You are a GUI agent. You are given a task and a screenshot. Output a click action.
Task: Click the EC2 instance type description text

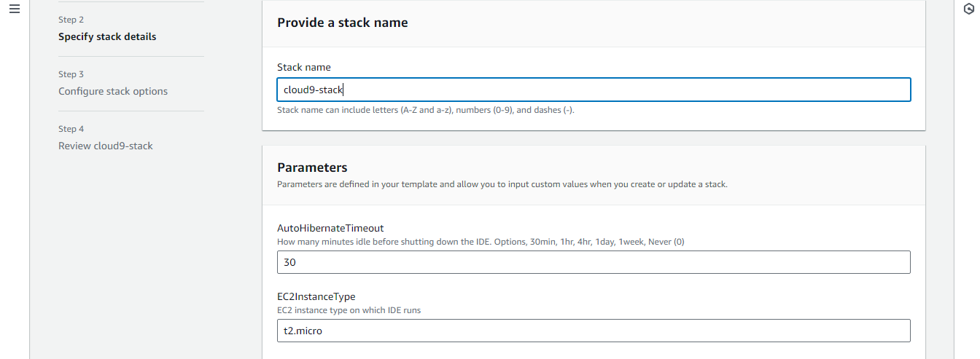(x=349, y=310)
